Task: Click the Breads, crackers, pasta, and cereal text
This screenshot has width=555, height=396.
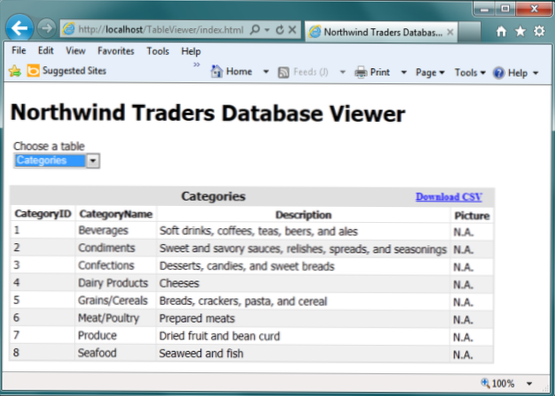Action: [243, 301]
